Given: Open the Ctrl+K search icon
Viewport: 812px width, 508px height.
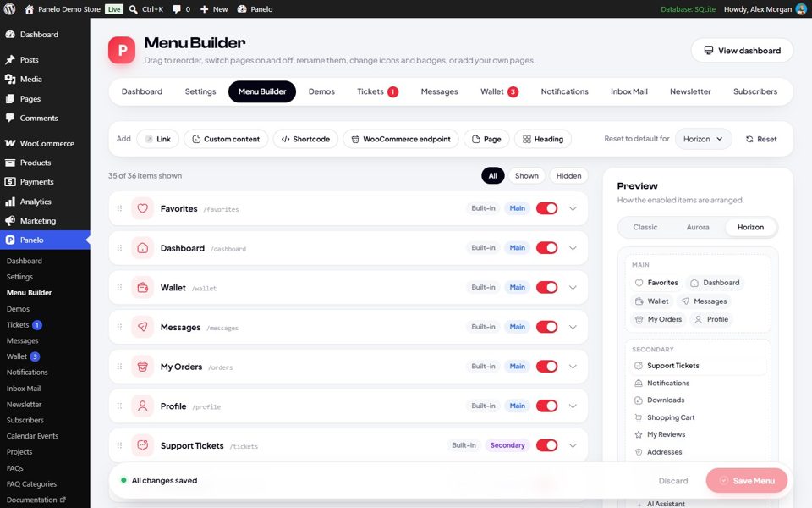Looking at the screenshot, I should pos(133,8).
